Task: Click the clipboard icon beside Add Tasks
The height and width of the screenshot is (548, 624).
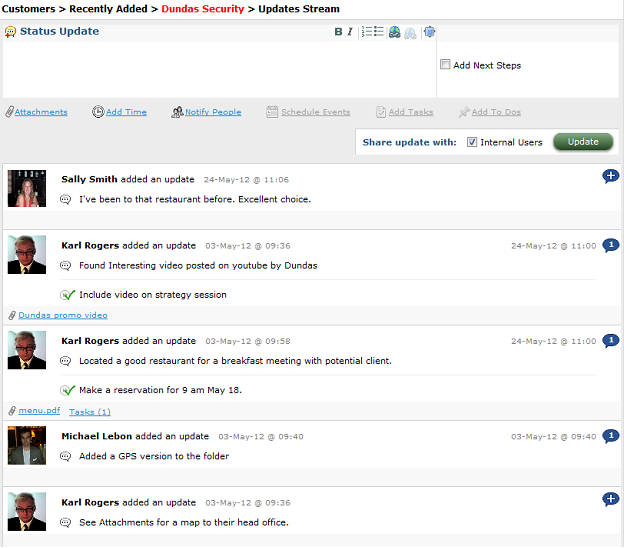Action: coord(381,112)
